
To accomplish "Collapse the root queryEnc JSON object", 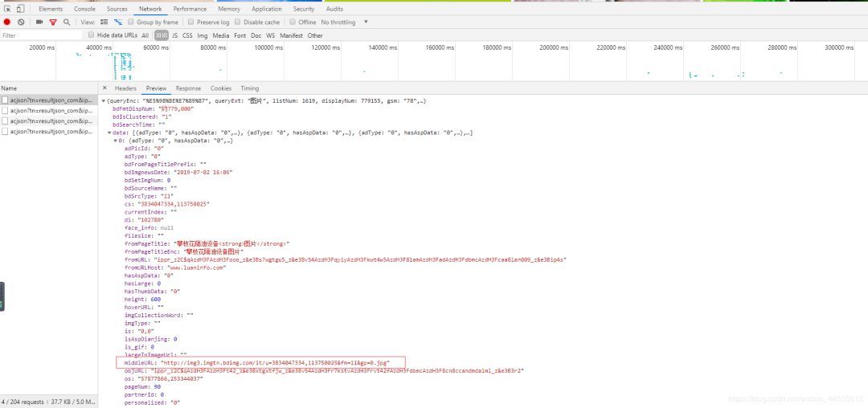I will coord(104,101).
